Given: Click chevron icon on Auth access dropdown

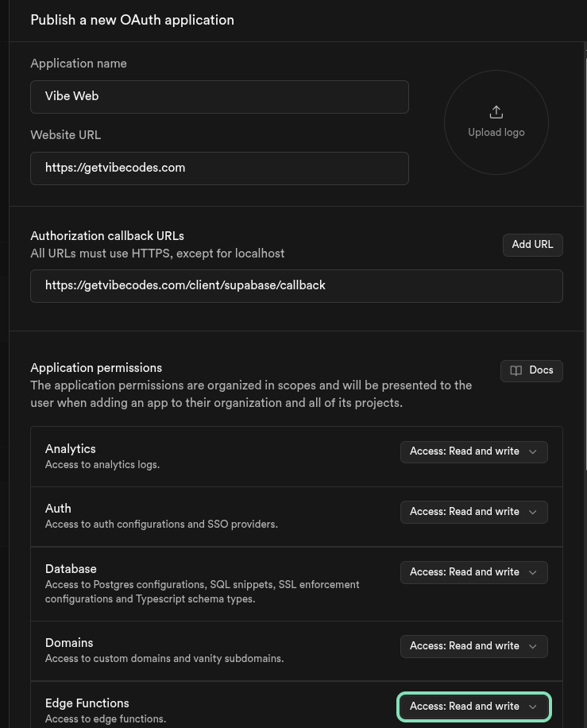Looking at the screenshot, I should [x=533, y=512].
